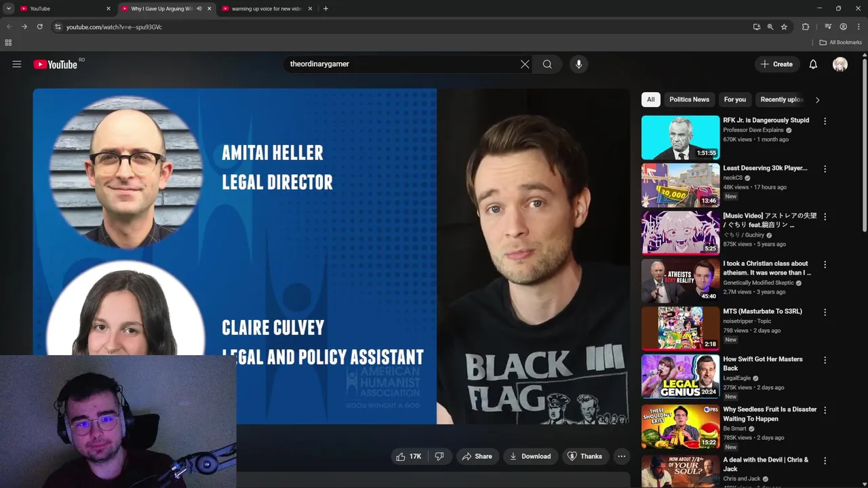Switch to the 'warming up voice for new video' tab

(x=267, y=9)
